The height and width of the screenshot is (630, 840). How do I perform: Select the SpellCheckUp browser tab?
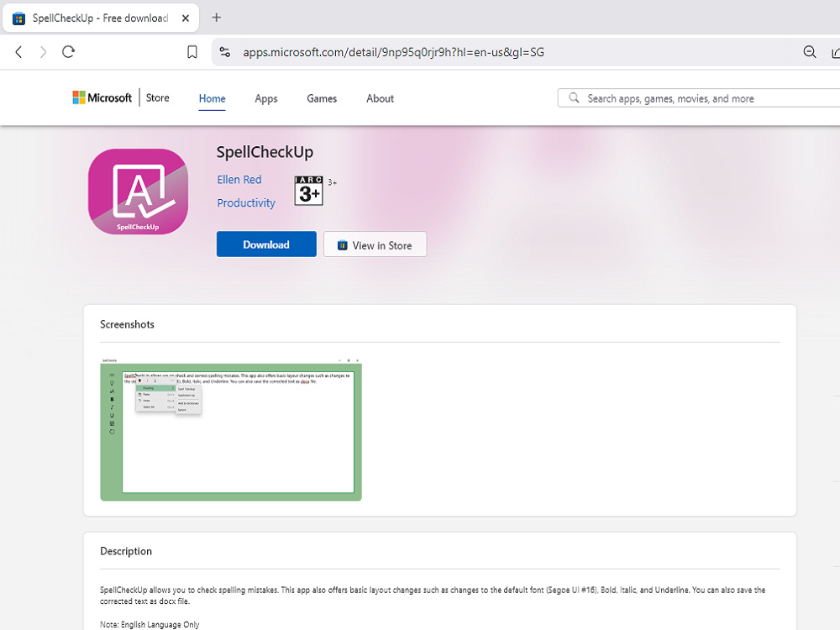tap(92, 17)
